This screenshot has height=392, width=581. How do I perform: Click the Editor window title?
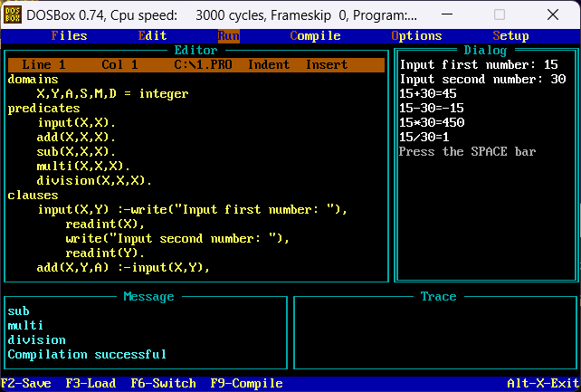click(x=195, y=50)
